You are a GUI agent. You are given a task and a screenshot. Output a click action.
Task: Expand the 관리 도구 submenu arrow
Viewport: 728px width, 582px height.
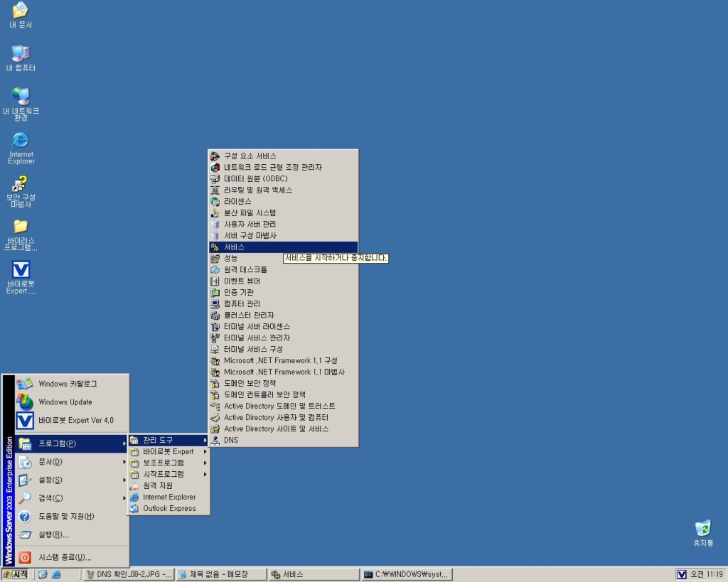pyautogui.click(x=205, y=440)
